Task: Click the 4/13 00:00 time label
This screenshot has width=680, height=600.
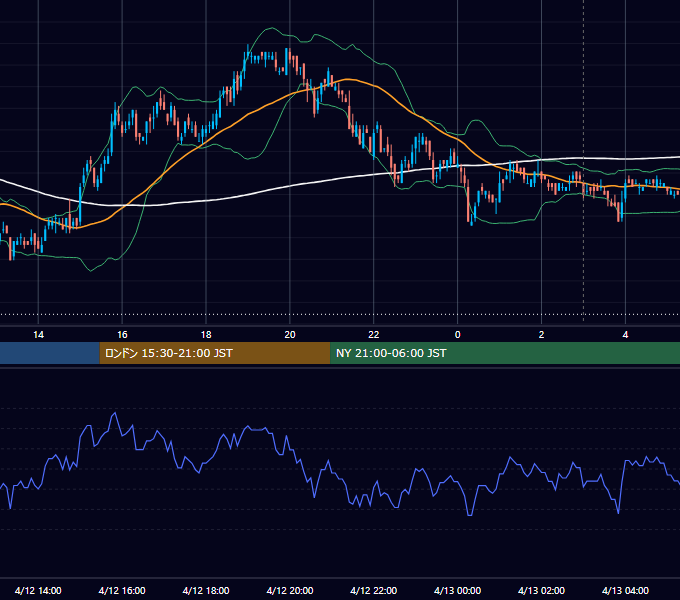Action: [x=458, y=590]
